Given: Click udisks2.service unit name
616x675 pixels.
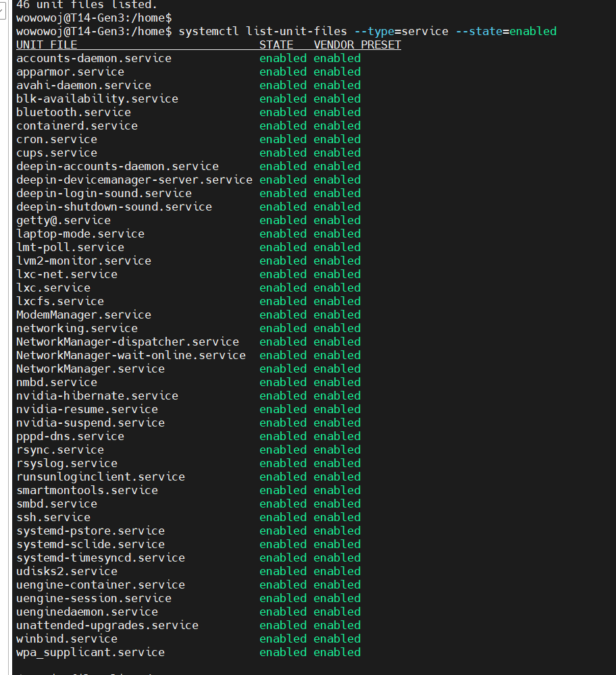Looking at the screenshot, I should (67, 571).
